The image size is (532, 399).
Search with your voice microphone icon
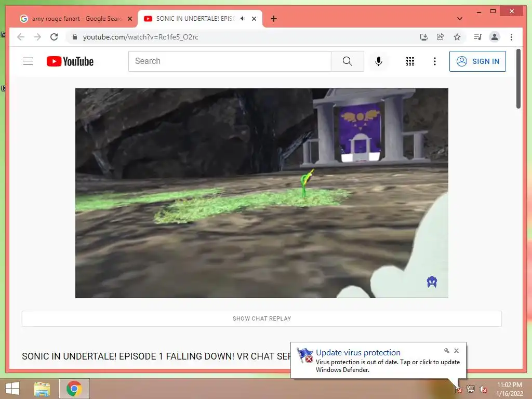(x=379, y=61)
